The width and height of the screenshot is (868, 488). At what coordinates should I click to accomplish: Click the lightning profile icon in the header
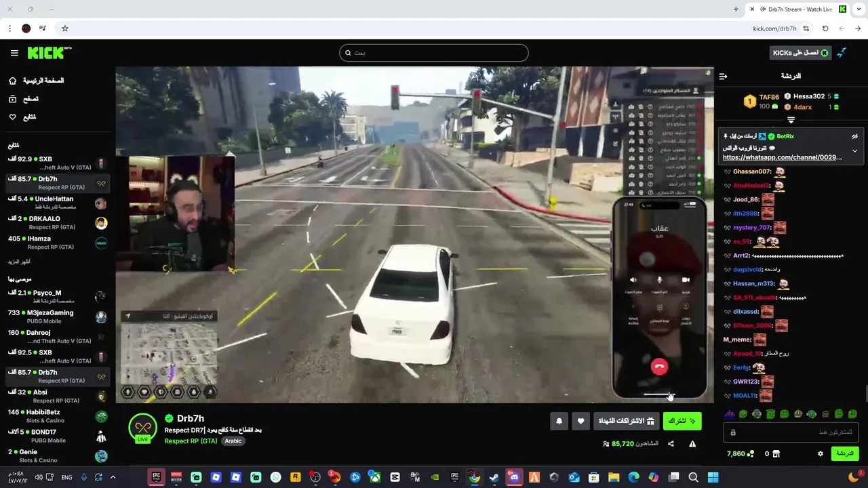tap(842, 53)
